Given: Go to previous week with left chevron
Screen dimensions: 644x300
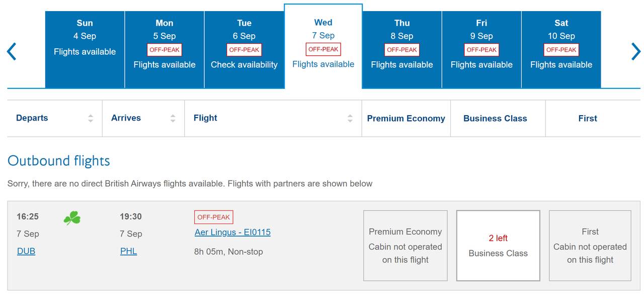Looking at the screenshot, I should (x=12, y=51).
